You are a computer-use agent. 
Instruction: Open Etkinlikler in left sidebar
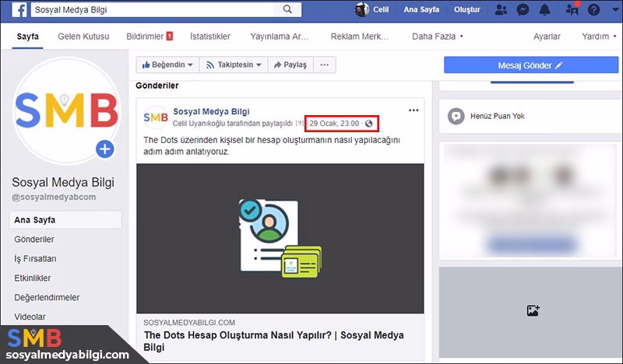tap(33, 278)
